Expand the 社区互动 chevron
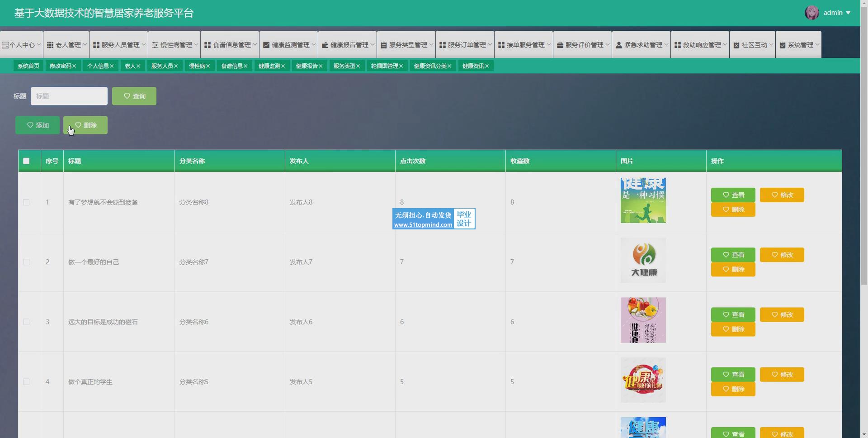 pyautogui.click(x=771, y=44)
